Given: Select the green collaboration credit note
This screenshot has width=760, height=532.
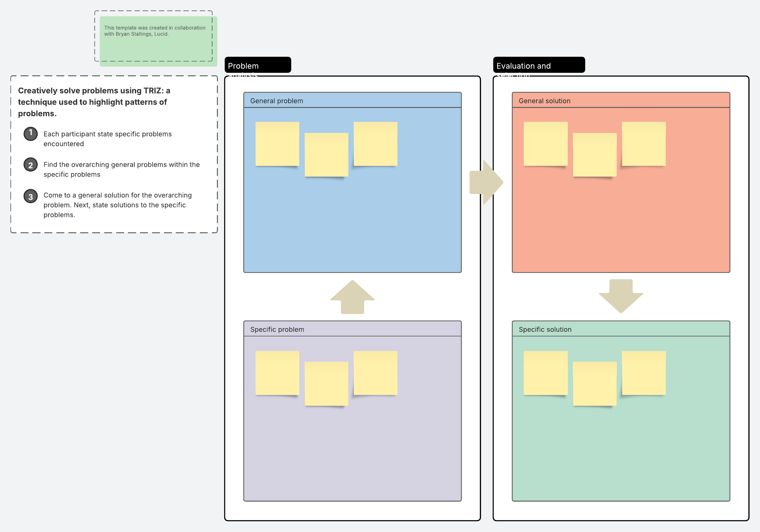Looking at the screenshot, I should [158, 41].
